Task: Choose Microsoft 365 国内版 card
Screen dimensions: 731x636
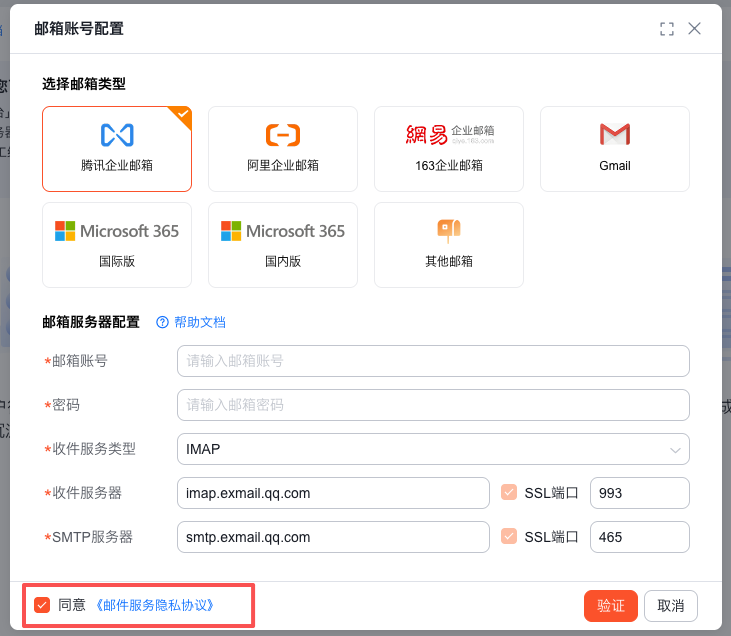Action: coord(283,245)
